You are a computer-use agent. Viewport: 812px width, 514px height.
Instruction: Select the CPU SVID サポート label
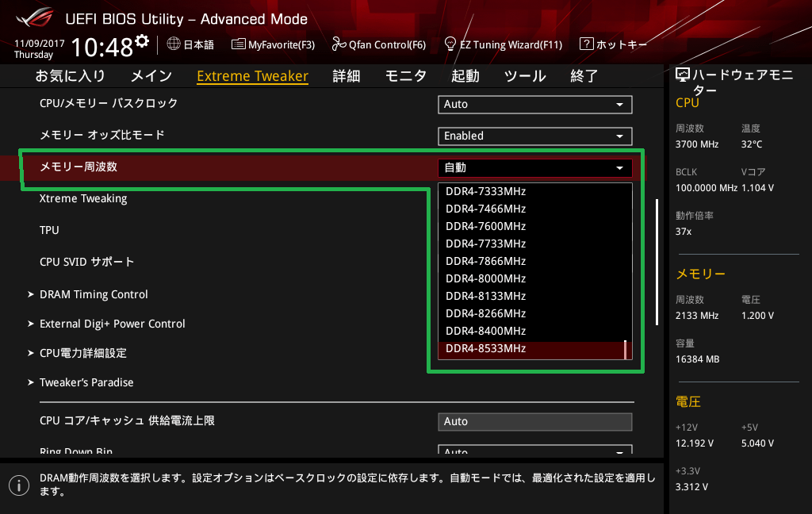pyautogui.click(x=87, y=262)
